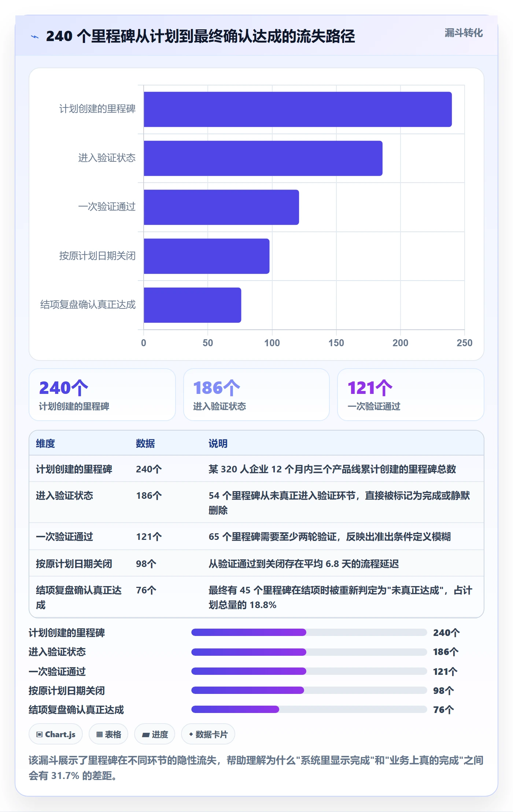Click the main title about 240 个里程碑
The height and width of the screenshot is (812, 513).
pos(200,36)
